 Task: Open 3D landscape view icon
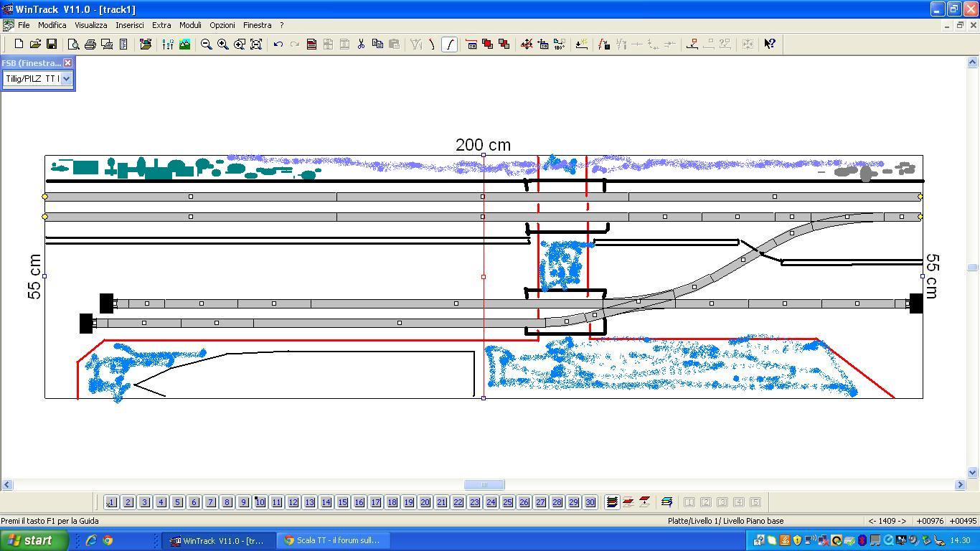tap(184, 44)
